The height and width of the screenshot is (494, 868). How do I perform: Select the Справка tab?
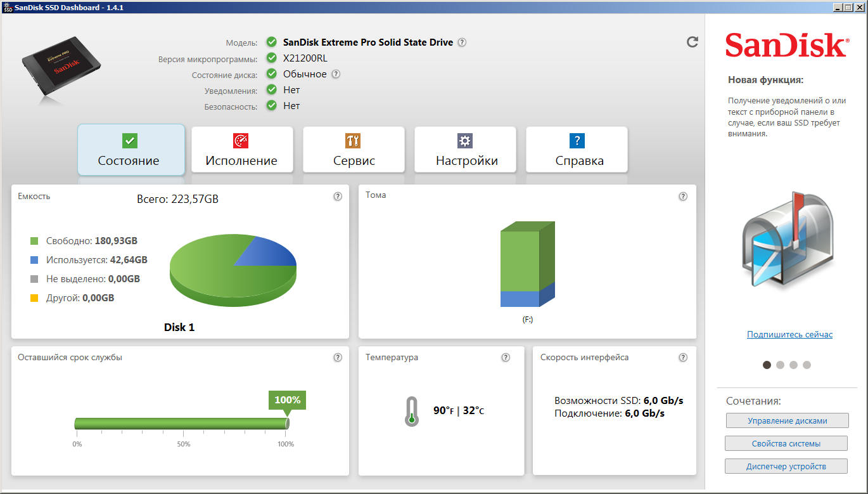coord(577,150)
